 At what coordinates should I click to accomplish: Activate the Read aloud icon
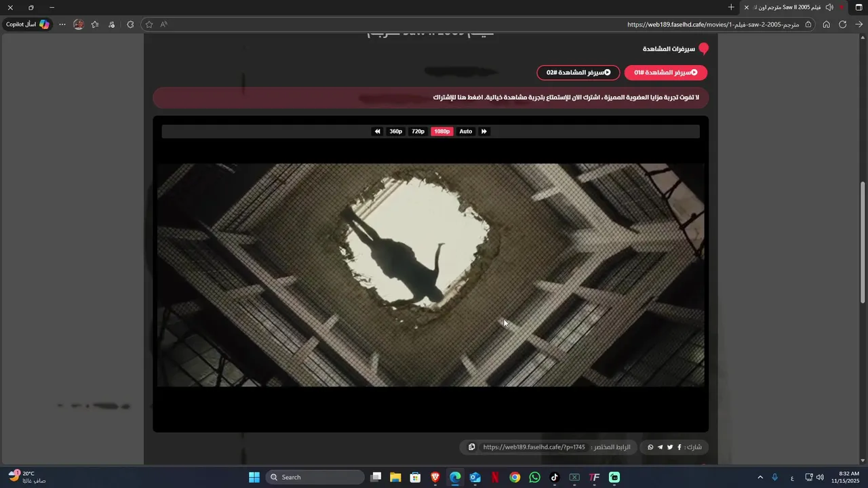tap(164, 24)
